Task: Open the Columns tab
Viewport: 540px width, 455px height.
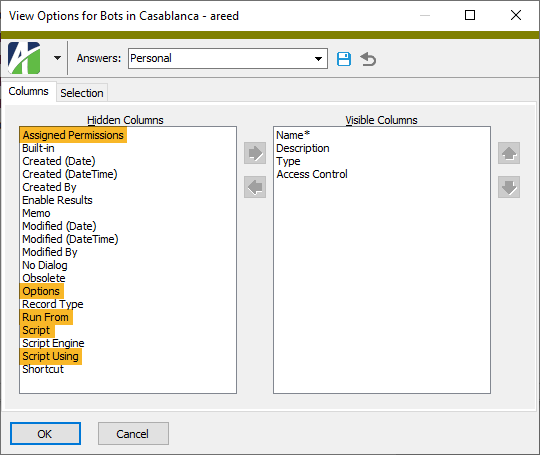Action: click(29, 91)
